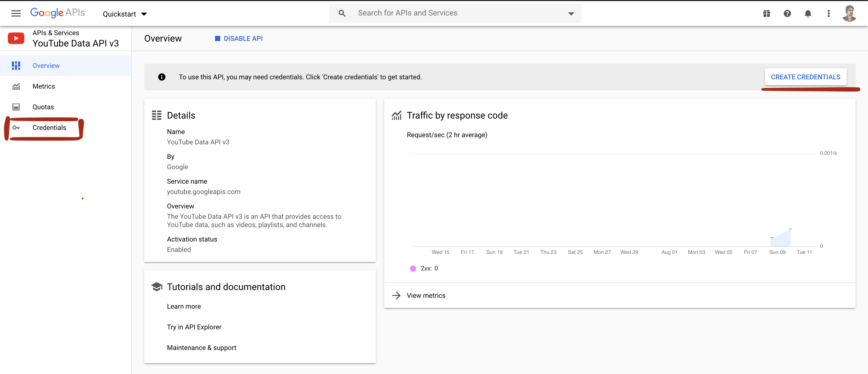This screenshot has width=868, height=374.
Task: Click the Request/sec (2 hr average) label
Action: point(447,135)
